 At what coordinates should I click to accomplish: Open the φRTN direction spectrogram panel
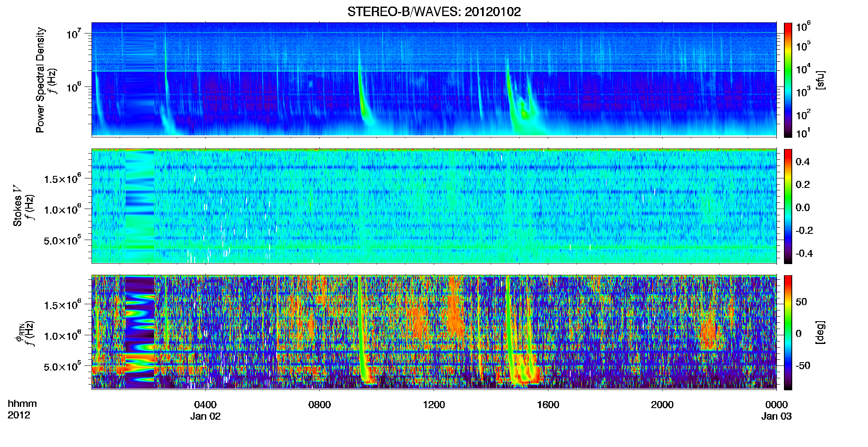[x=434, y=332]
